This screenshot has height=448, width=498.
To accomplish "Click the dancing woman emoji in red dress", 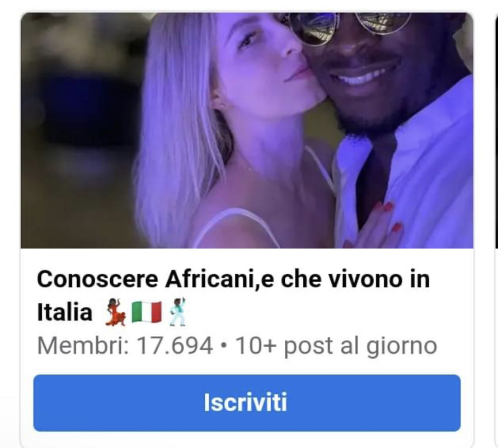I will click(x=116, y=312).
